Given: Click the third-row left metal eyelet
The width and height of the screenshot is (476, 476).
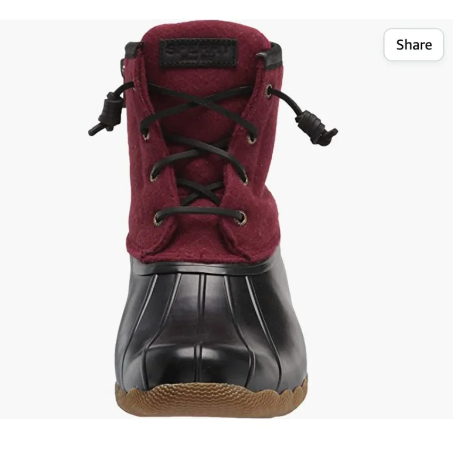Looking at the screenshot, I should click(154, 177).
